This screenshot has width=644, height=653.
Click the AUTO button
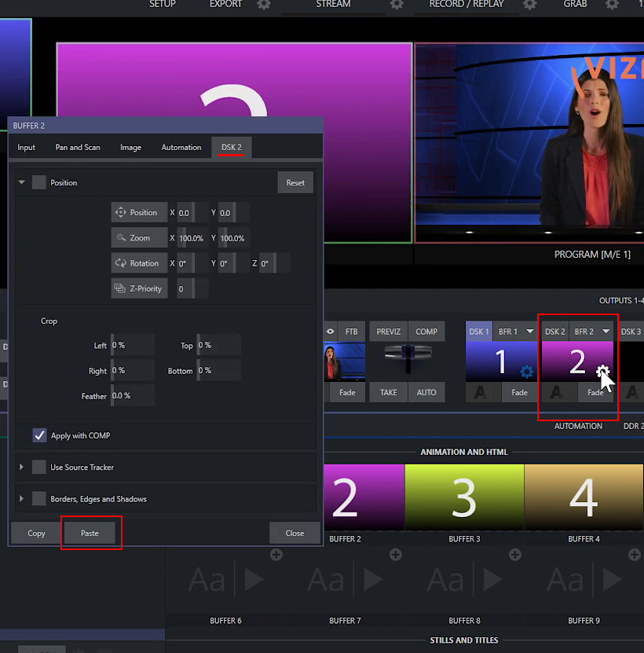click(x=426, y=392)
